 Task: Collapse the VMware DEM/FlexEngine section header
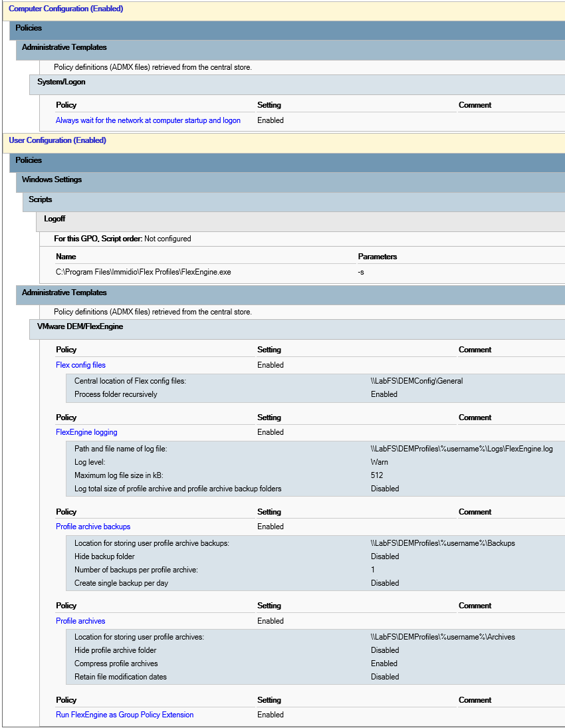pyautogui.click(x=80, y=327)
